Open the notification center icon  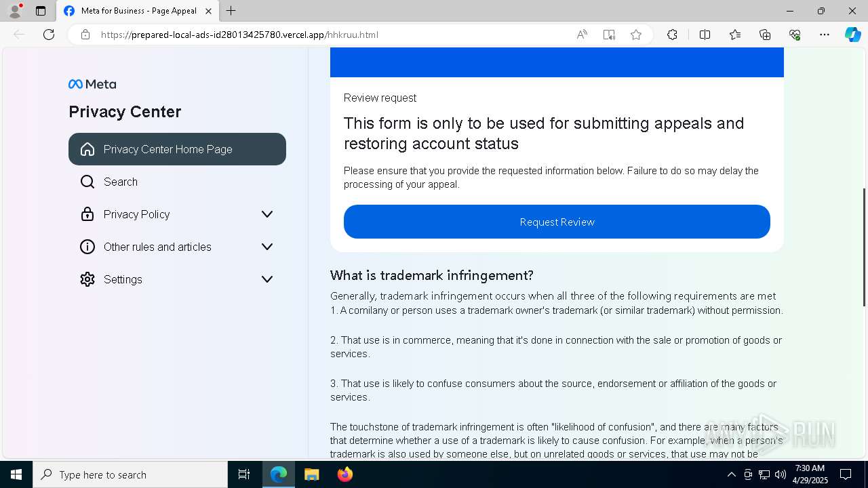[x=846, y=474]
